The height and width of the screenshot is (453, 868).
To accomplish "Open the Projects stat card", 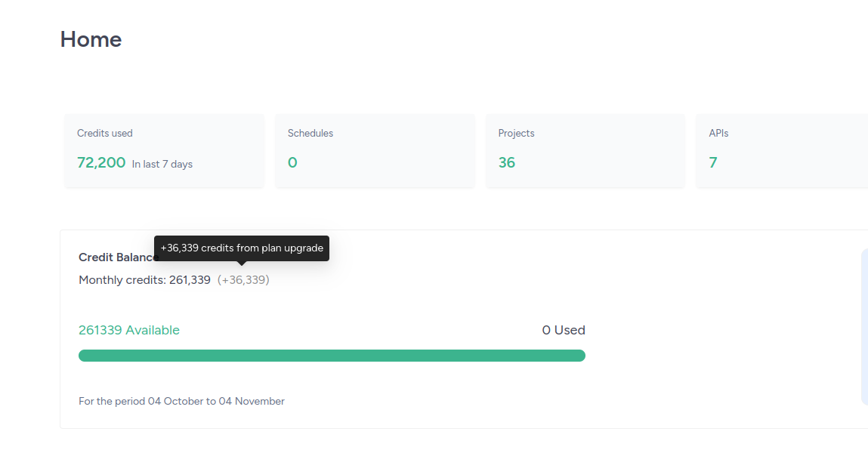I will click(585, 150).
